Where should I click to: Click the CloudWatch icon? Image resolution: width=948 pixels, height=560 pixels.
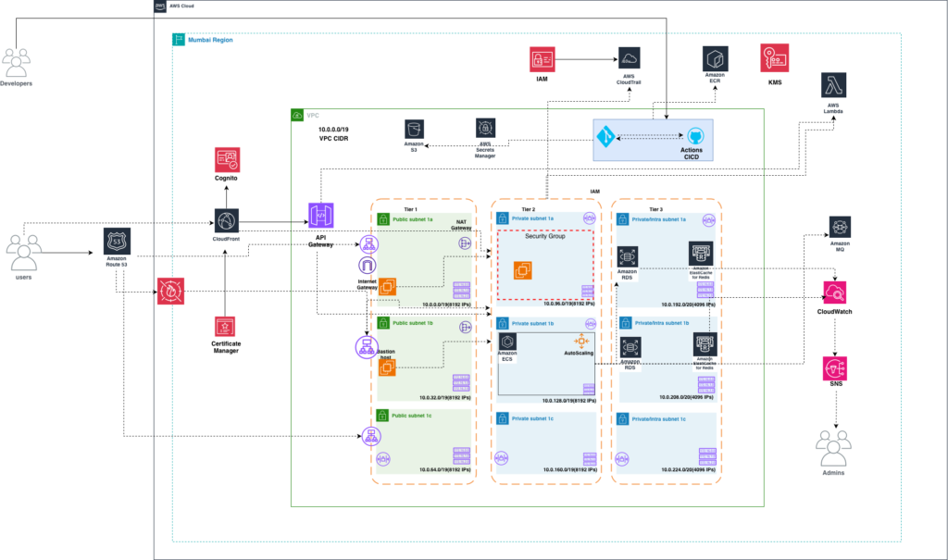[835, 292]
